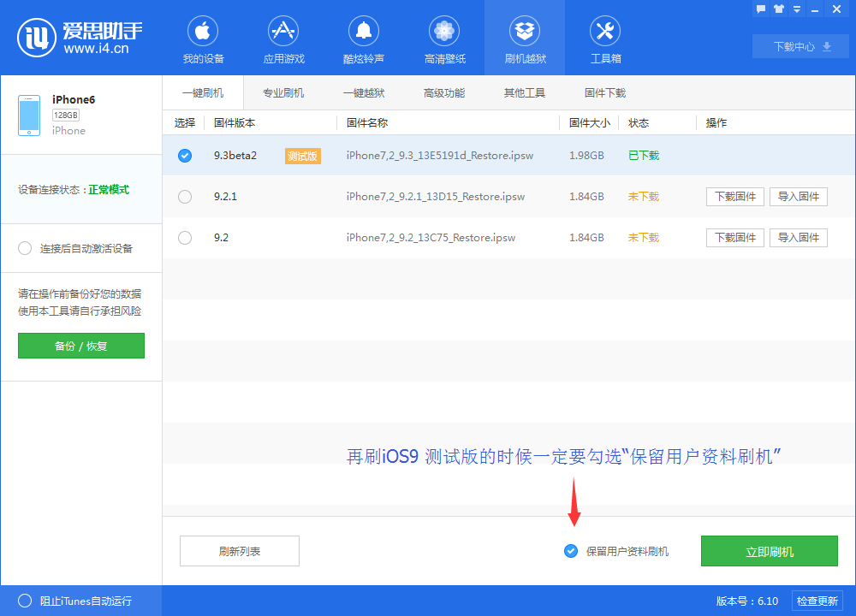Enable 连接后自动激活设备 auto-activation checkbox
This screenshot has width=856, height=616.
tap(25, 247)
